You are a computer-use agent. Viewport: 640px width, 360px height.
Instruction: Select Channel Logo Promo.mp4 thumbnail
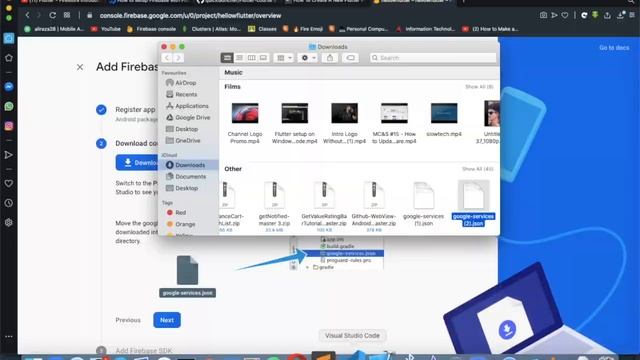pyautogui.click(x=245, y=113)
